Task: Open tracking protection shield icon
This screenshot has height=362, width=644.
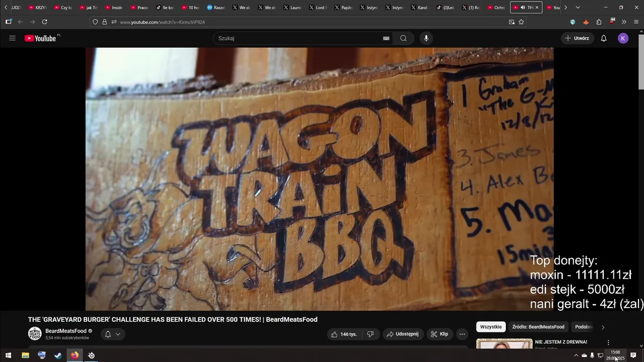Action: coord(95,22)
